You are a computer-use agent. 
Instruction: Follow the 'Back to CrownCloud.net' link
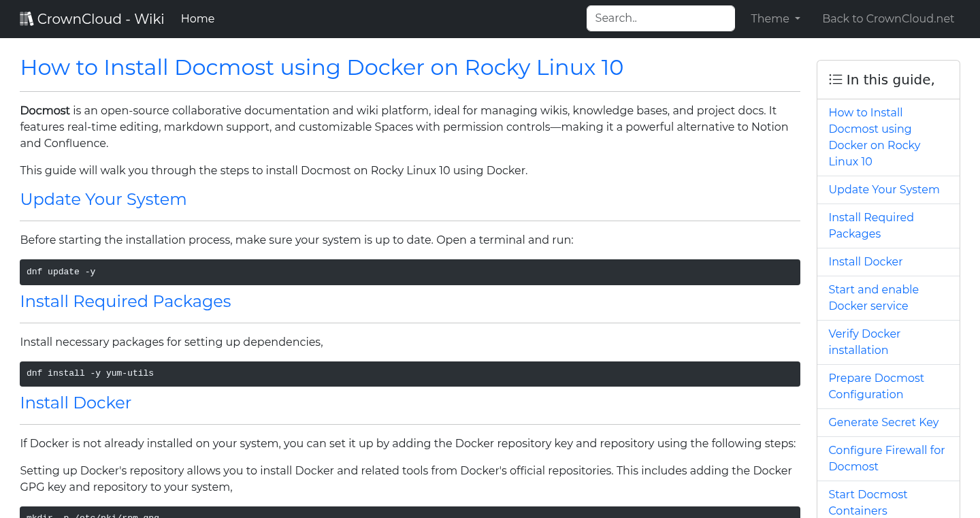click(888, 18)
